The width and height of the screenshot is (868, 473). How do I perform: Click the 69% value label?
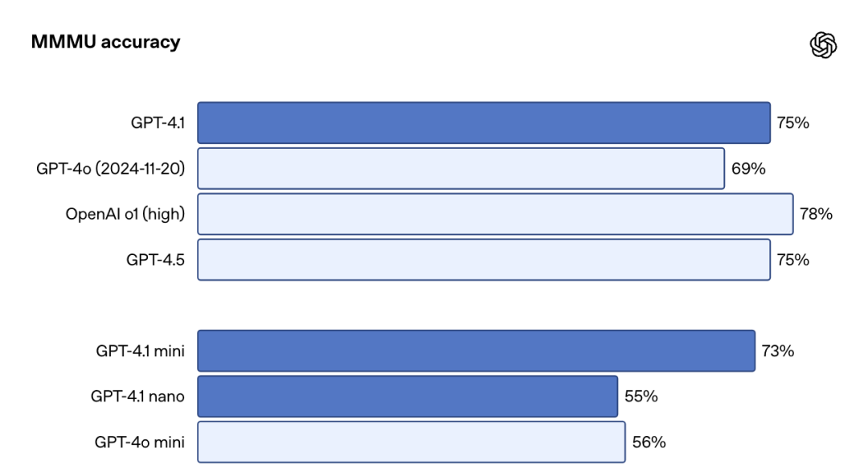tap(748, 169)
